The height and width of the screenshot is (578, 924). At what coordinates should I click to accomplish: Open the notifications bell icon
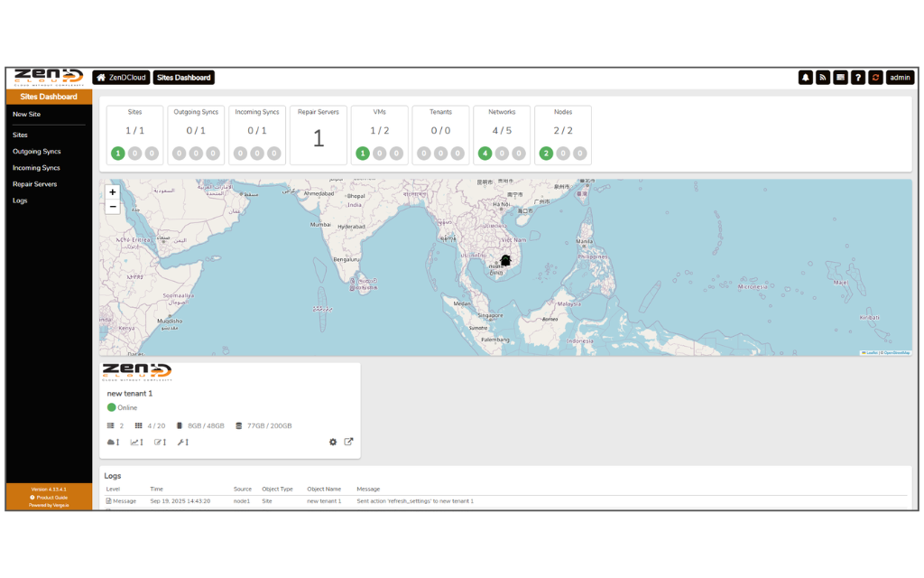pyautogui.click(x=806, y=78)
